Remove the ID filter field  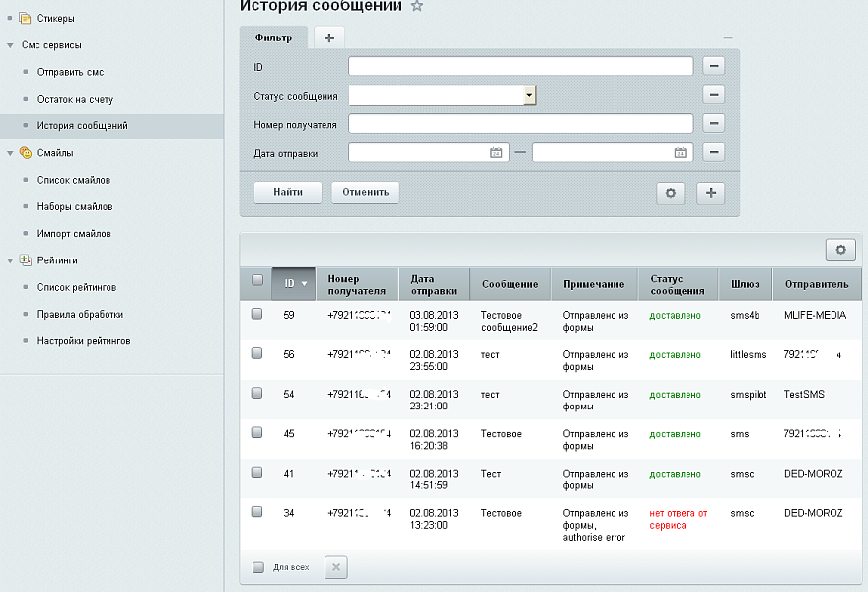[714, 66]
